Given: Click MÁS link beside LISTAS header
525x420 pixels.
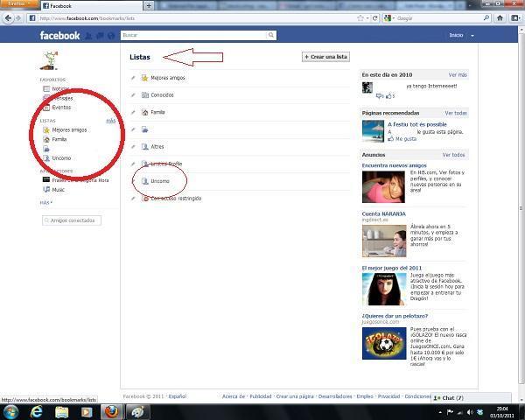Looking at the screenshot, I should [111, 121].
